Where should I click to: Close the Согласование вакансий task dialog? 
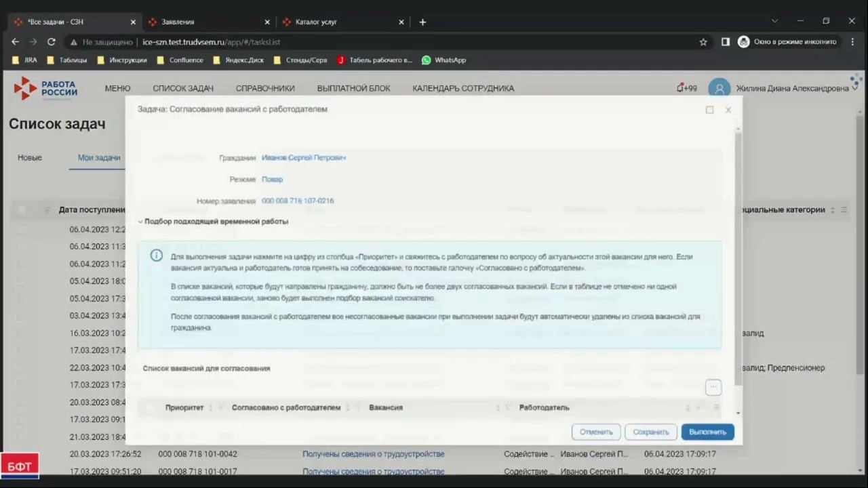[x=728, y=110]
